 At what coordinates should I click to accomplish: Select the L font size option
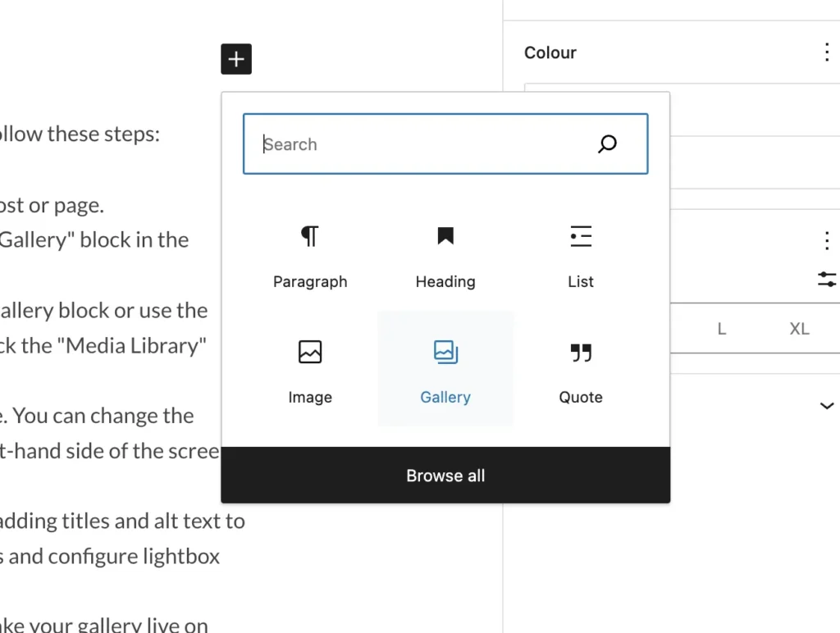tap(722, 328)
